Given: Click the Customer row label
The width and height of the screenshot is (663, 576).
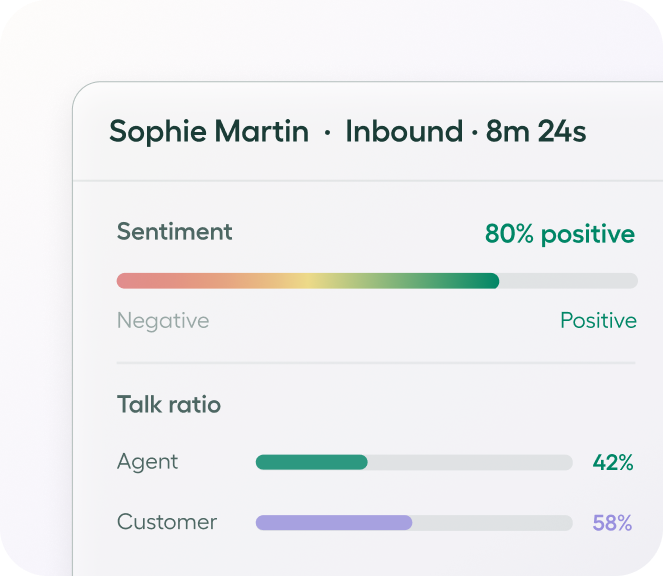Looking at the screenshot, I should [x=167, y=522].
